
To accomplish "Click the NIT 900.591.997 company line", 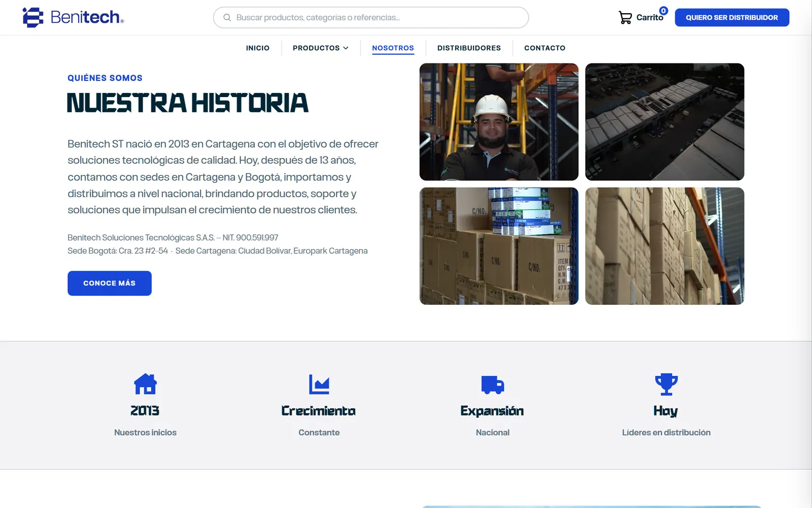I will coord(173,238).
